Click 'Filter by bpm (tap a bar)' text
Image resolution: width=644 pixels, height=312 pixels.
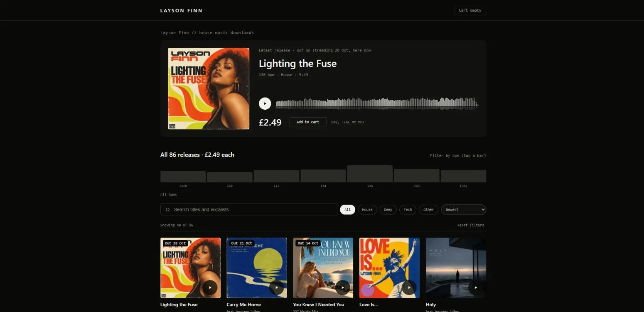pos(458,155)
